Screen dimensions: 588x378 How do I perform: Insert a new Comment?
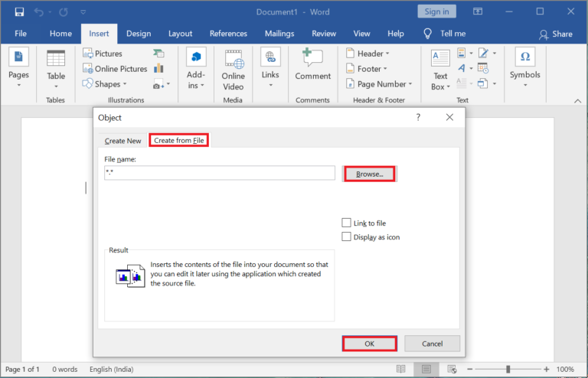tap(312, 64)
